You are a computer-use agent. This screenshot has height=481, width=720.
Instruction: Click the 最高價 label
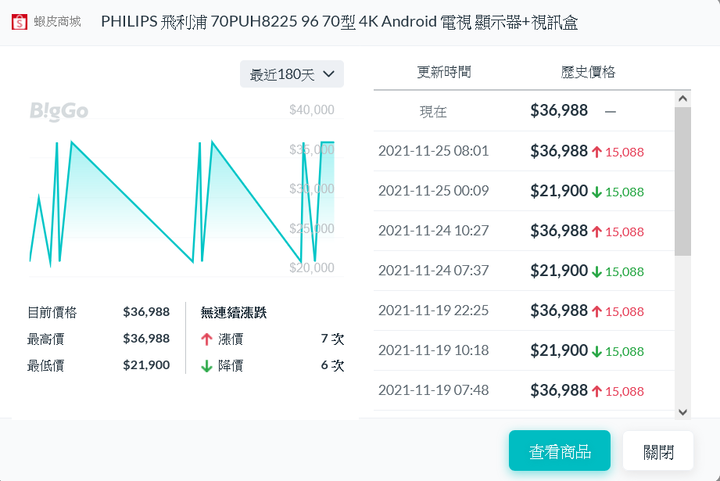point(45,339)
